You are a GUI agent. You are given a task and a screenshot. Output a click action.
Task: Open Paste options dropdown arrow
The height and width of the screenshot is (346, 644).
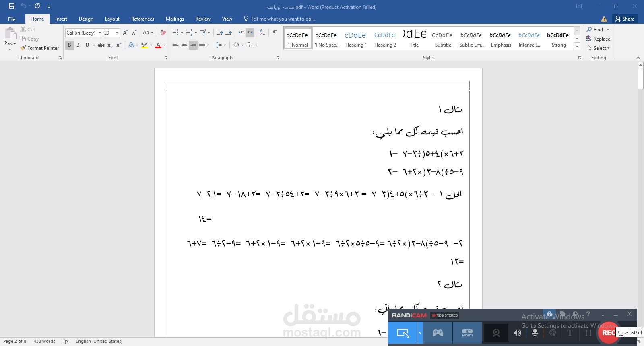(x=10, y=49)
